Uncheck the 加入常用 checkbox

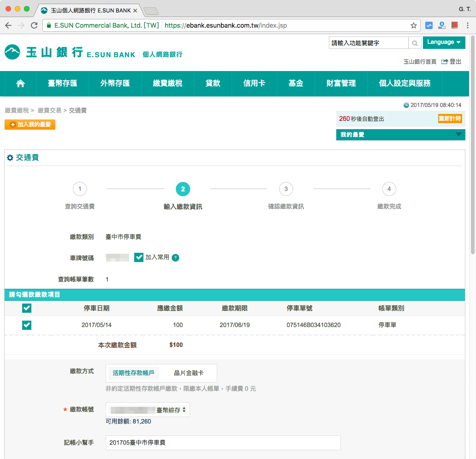(139, 257)
